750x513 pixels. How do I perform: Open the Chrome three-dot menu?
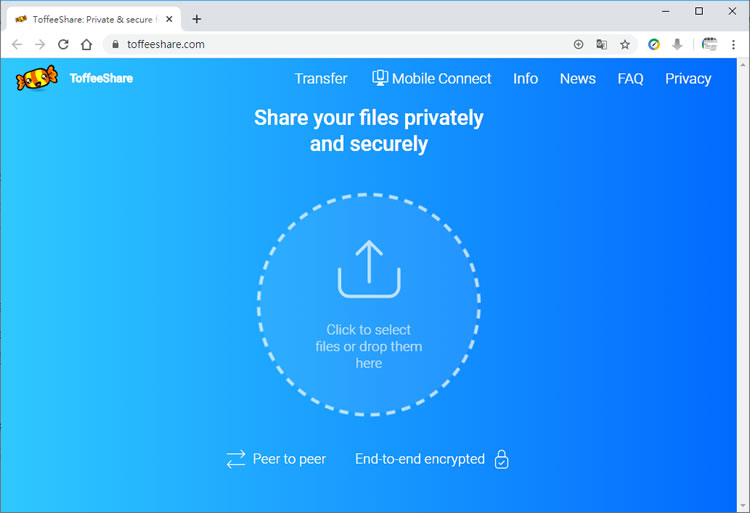tap(733, 44)
